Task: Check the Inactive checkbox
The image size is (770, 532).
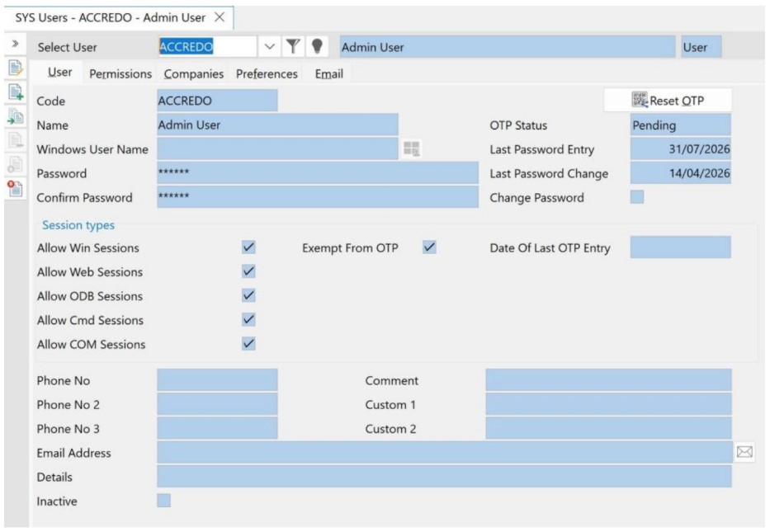Action: coord(163,500)
